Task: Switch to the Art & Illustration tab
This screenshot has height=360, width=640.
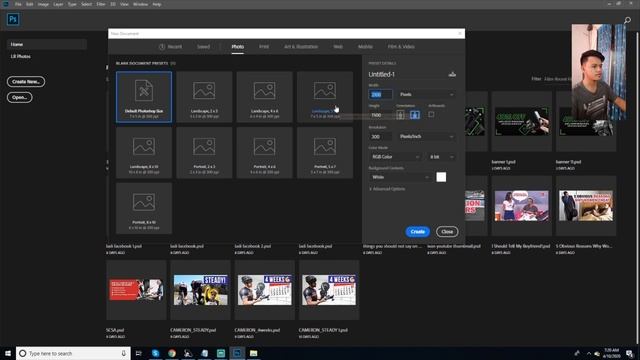Action: point(301,47)
